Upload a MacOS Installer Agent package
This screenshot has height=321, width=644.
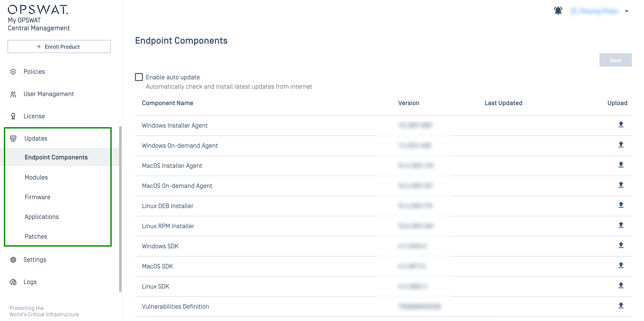click(621, 165)
